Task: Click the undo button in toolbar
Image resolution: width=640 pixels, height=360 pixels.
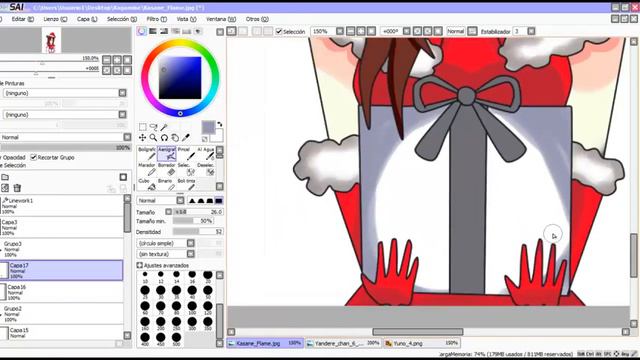Action: [231, 31]
